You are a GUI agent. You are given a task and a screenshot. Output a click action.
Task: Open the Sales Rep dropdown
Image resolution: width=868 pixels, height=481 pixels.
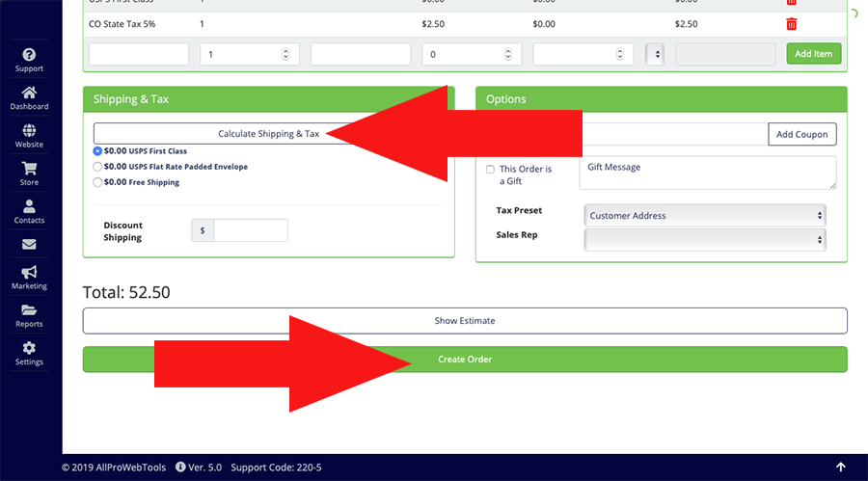coord(705,240)
